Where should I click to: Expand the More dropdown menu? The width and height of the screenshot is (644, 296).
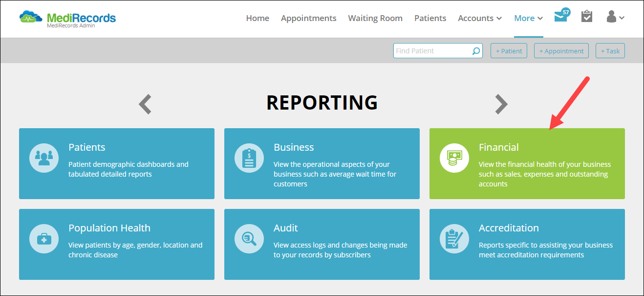[x=529, y=18]
